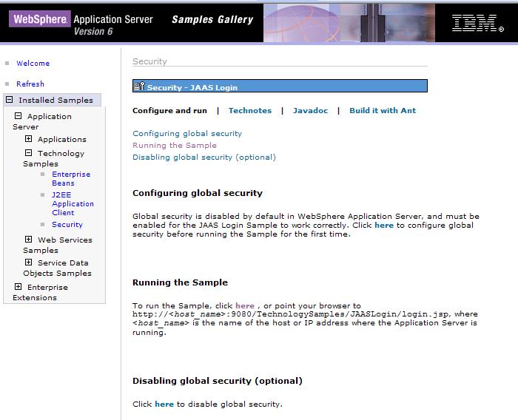Collapse the Installed Samples tree node

coord(9,99)
